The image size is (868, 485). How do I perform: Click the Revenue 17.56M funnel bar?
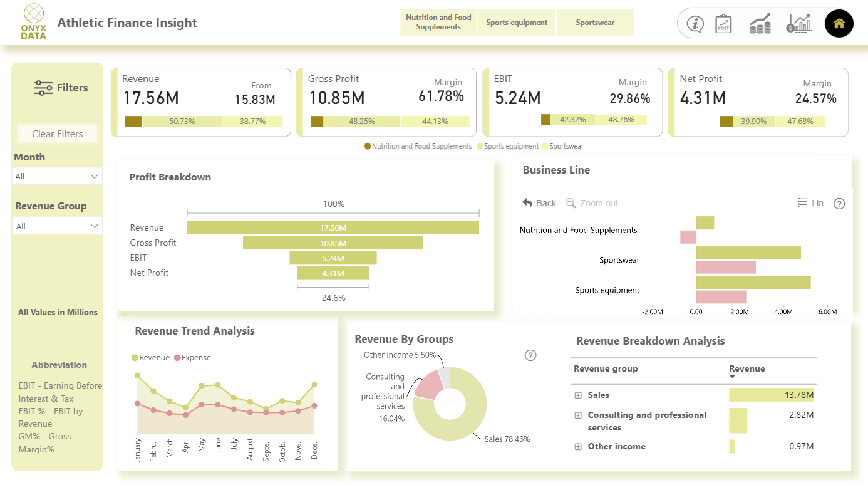pos(333,227)
